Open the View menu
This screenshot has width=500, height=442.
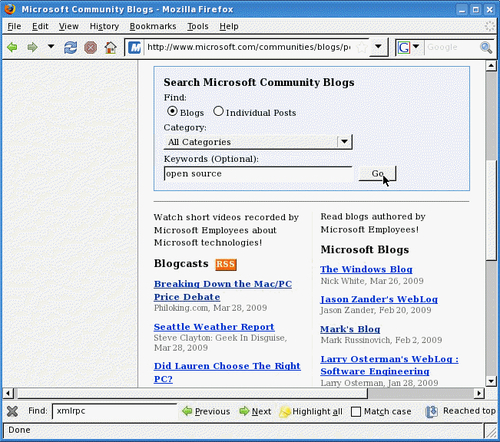pyautogui.click(x=69, y=26)
